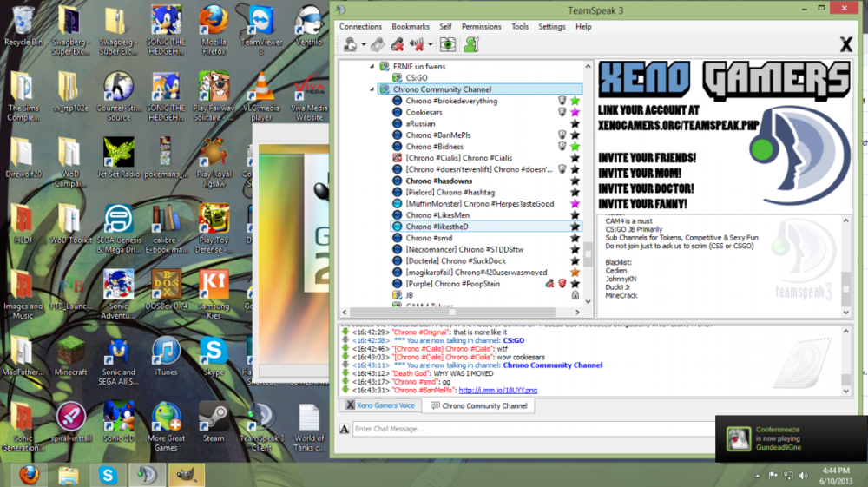
Task: Open the Permissions menu
Action: click(x=481, y=27)
